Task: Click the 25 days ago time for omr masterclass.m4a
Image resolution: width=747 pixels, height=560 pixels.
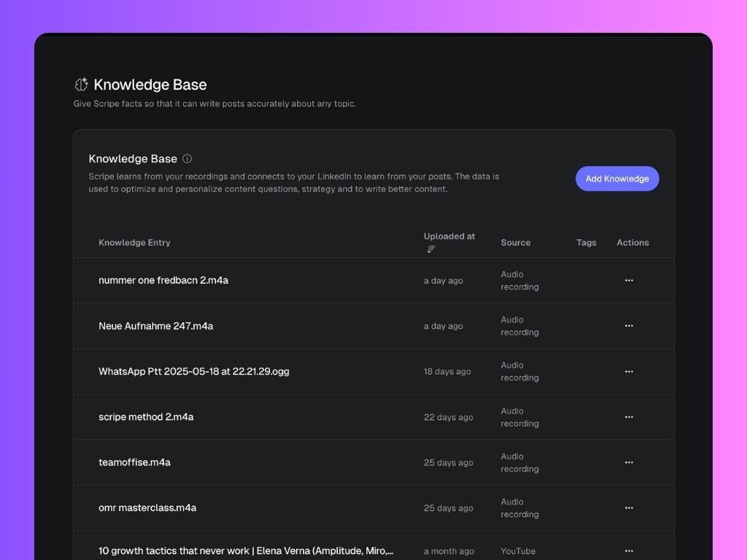Action: pos(449,508)
